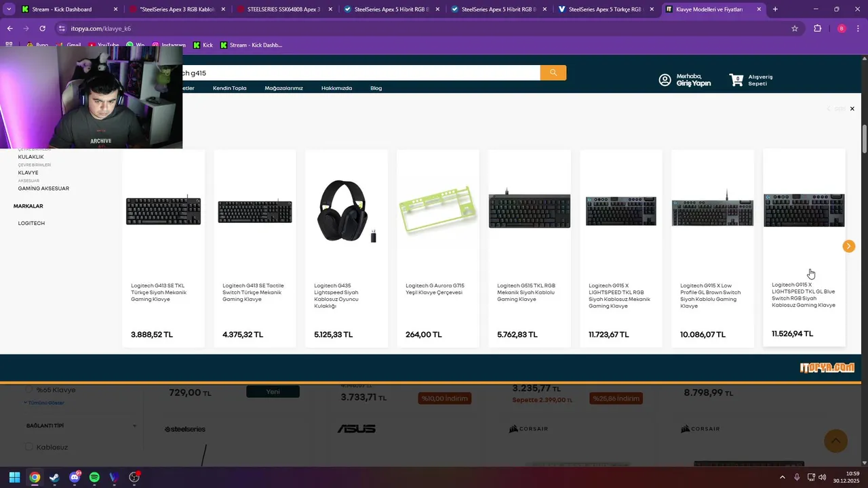Collapse the BAĞLANTI TİPİ filter section
This screenshot has width=868, height=488.
[x=134, y=426]
